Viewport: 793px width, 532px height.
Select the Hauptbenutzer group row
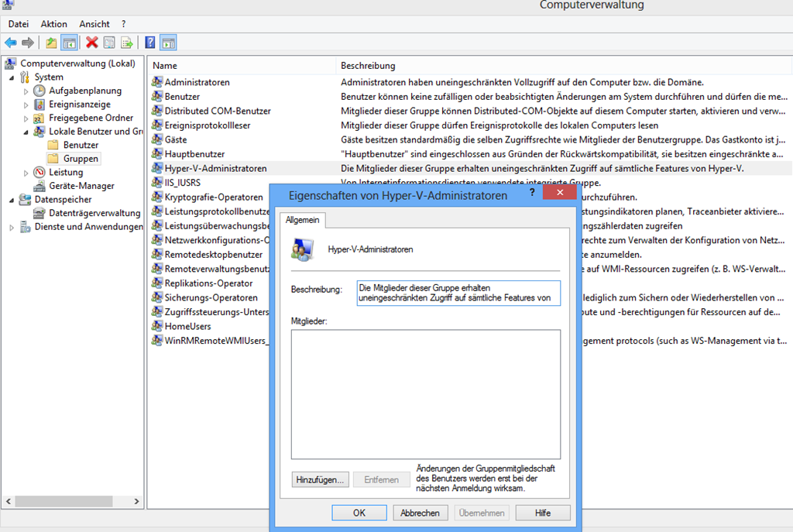470,154
